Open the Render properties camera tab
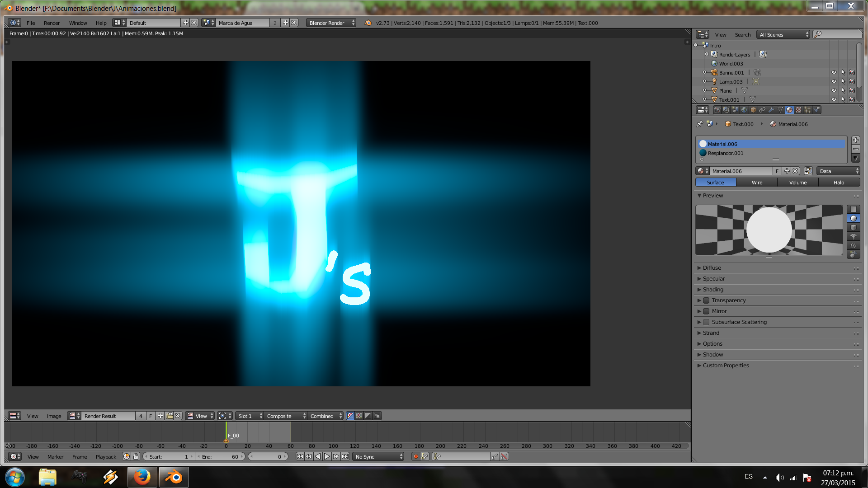 click(x=717, y=110)
